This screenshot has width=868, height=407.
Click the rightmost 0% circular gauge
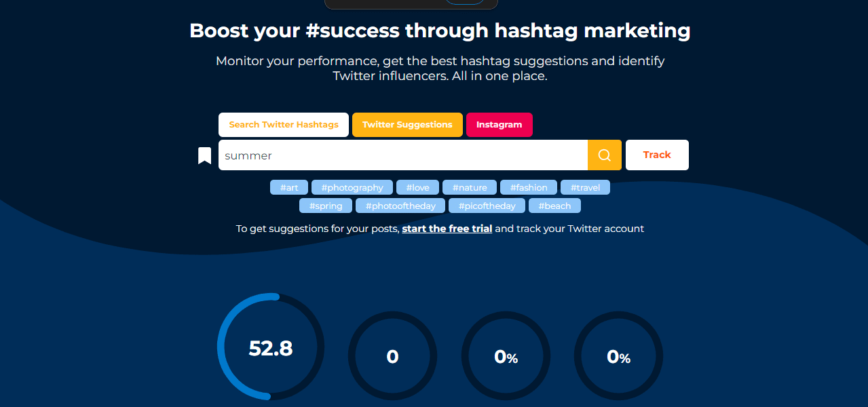[x=618, y=355]
